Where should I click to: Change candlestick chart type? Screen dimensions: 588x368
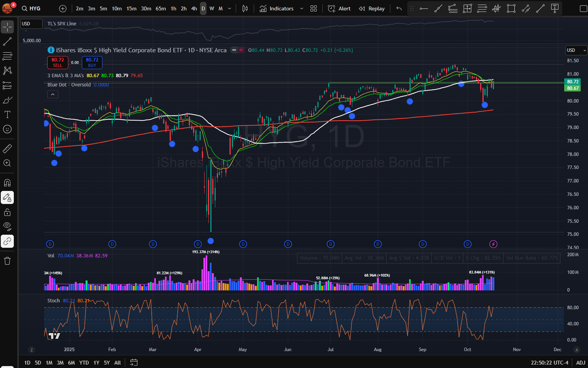245,8
